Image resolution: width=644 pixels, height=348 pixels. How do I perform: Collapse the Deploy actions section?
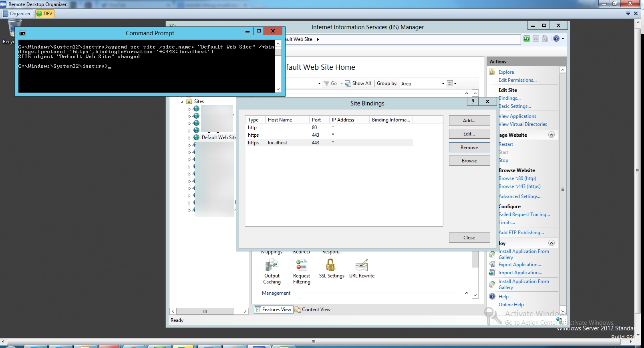[551, 243]
